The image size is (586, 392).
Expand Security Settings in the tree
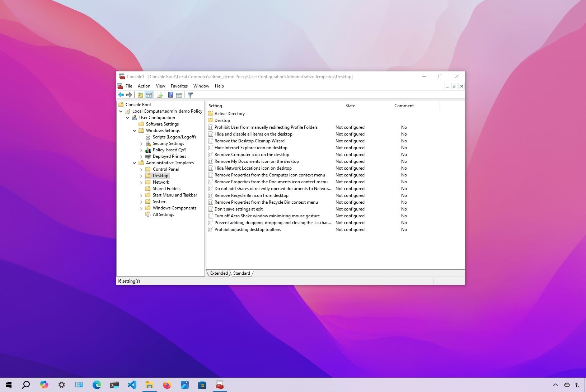tap(141, 143)
